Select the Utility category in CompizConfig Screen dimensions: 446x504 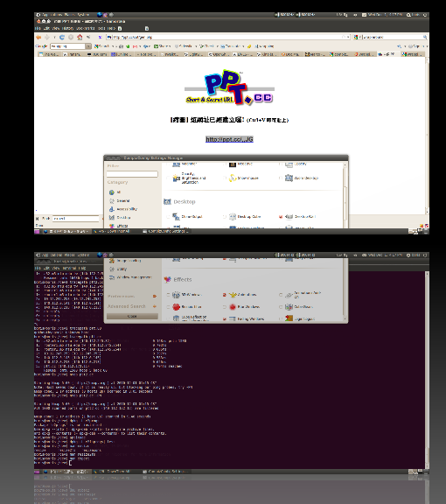(118, 269)
